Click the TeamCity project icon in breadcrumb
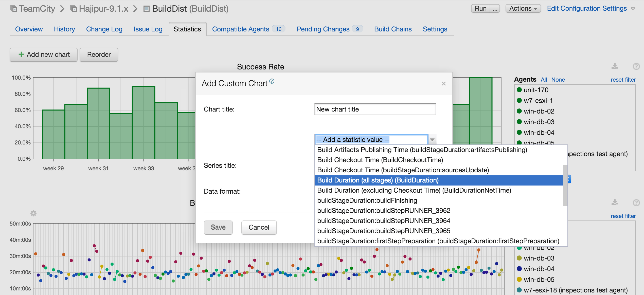Screen dimensions: 644x295 click(x=14, y=9)
